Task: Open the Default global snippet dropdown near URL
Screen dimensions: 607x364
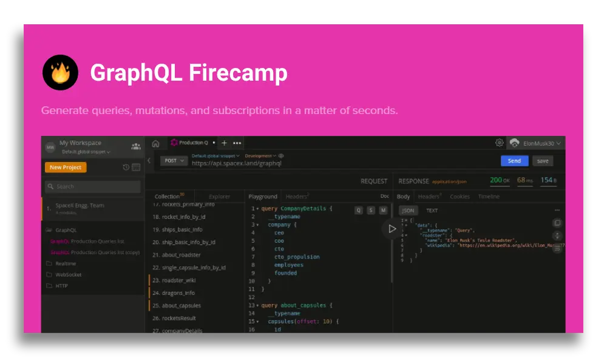Action: click(215, 156)
